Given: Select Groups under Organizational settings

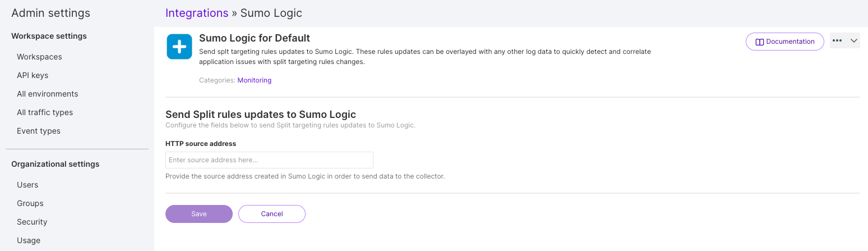Looking at the screenshot, I should 30,203.
